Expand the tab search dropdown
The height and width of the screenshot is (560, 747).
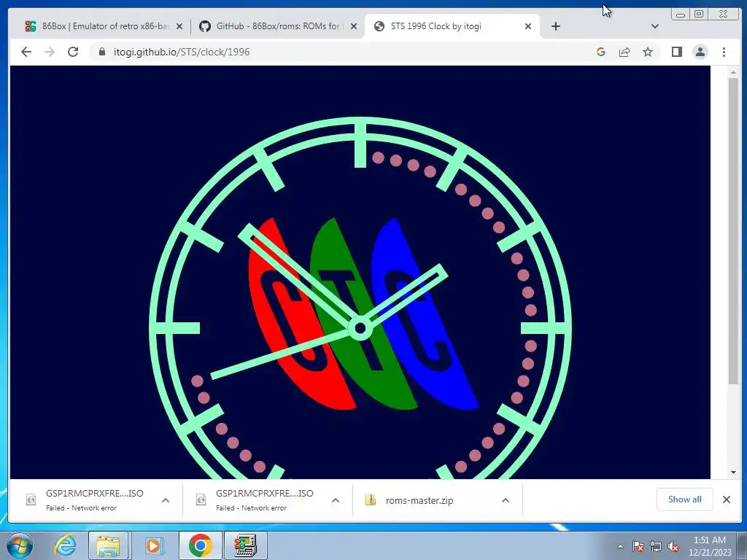click(x=655, y=26)
